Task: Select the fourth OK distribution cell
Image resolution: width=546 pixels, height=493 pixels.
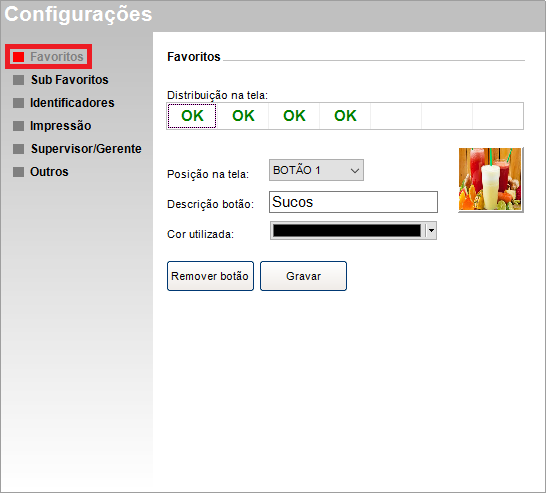Action: click(x=345, y=116)
